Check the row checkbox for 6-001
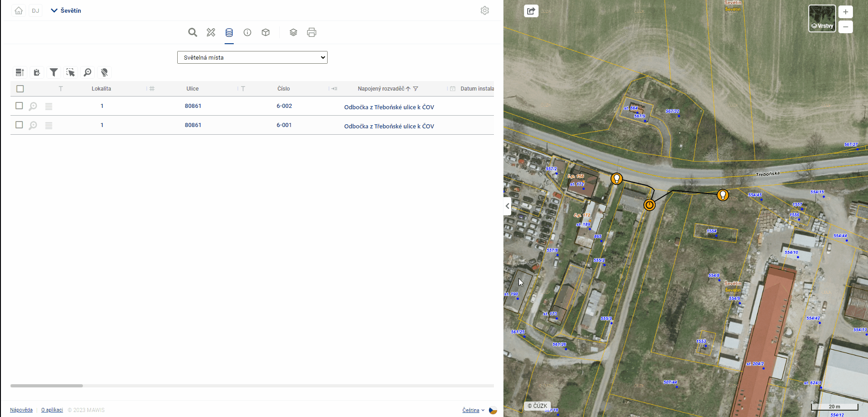 click(19, 125)
